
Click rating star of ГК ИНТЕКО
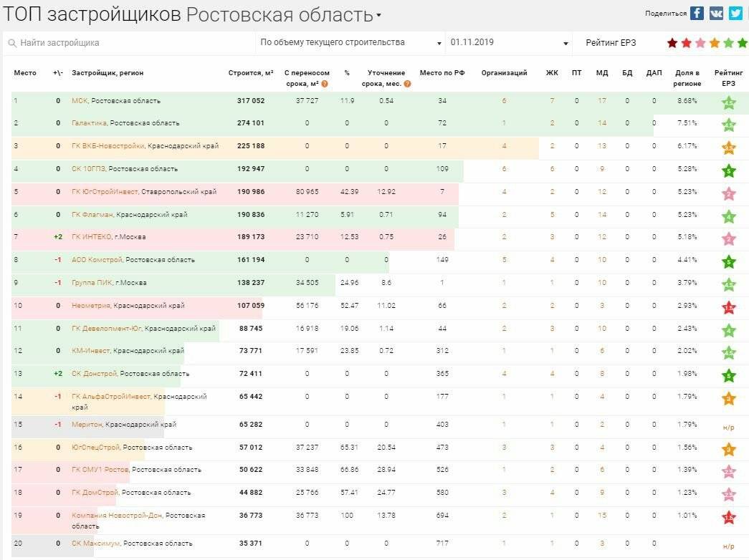click(x=728, y=238)
